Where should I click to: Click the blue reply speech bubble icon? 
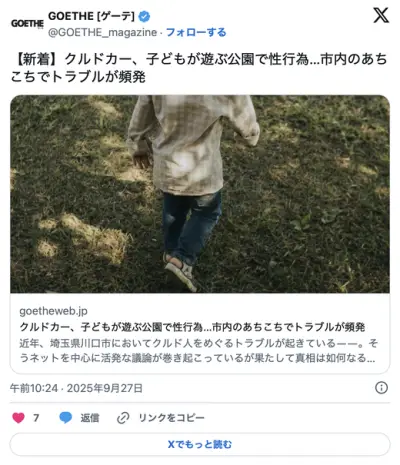(66, 418)
